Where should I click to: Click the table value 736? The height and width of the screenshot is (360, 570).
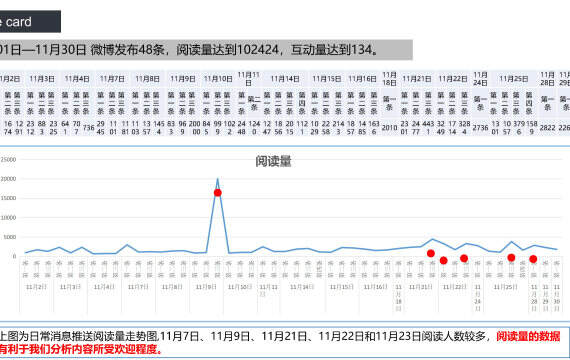pyautogui.click(x=88, y=128)
